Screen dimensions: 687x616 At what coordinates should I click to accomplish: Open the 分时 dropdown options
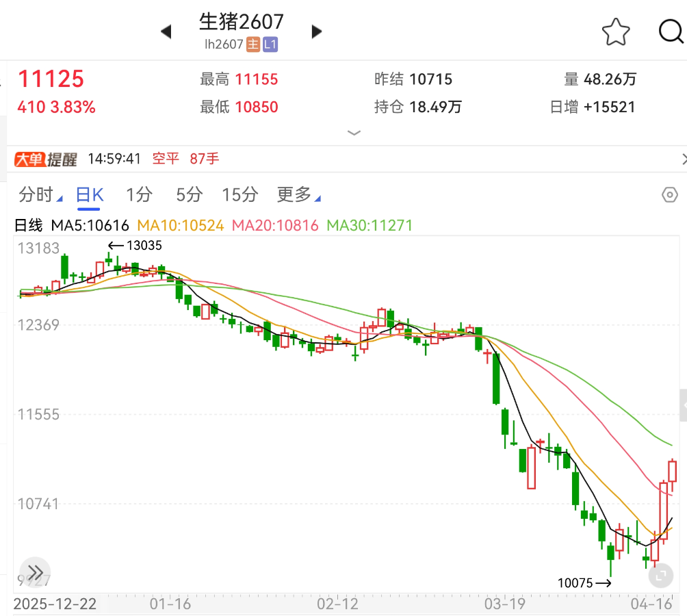[x=40, y=195]
